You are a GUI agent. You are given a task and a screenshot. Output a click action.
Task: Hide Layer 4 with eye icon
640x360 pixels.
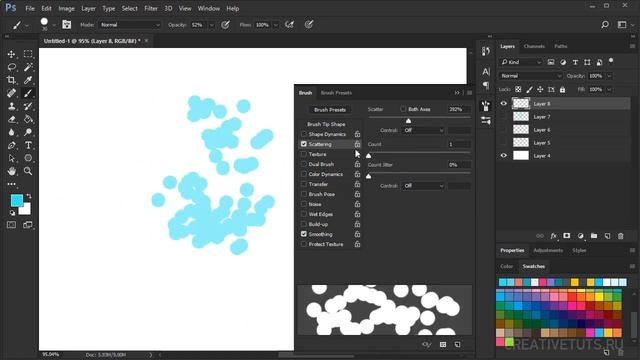pos(503,156)
